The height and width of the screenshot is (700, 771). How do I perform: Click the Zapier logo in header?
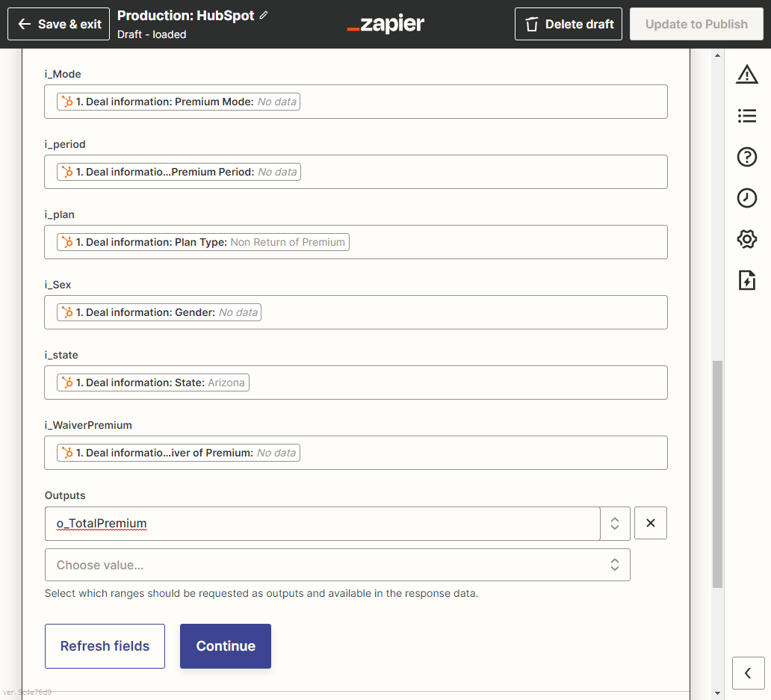tap(385, 24)
